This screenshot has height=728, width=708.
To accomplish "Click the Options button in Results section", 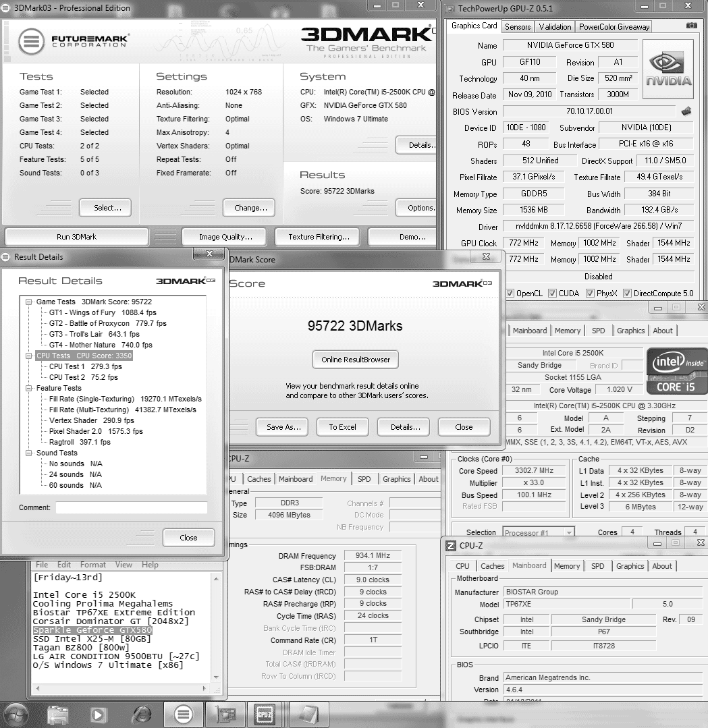I will pos(416,208).
